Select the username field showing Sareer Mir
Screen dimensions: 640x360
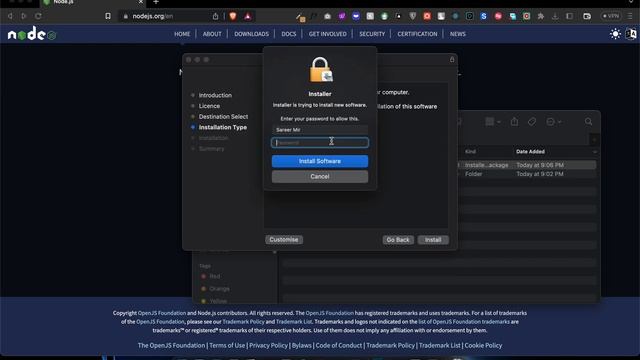pyautogui.click(x=320, y=130)
